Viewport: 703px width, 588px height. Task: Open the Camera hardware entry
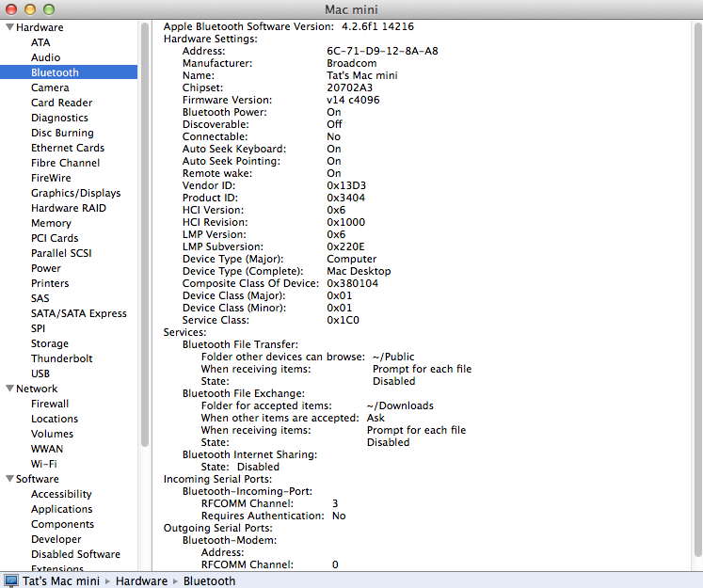coord(50,87)
